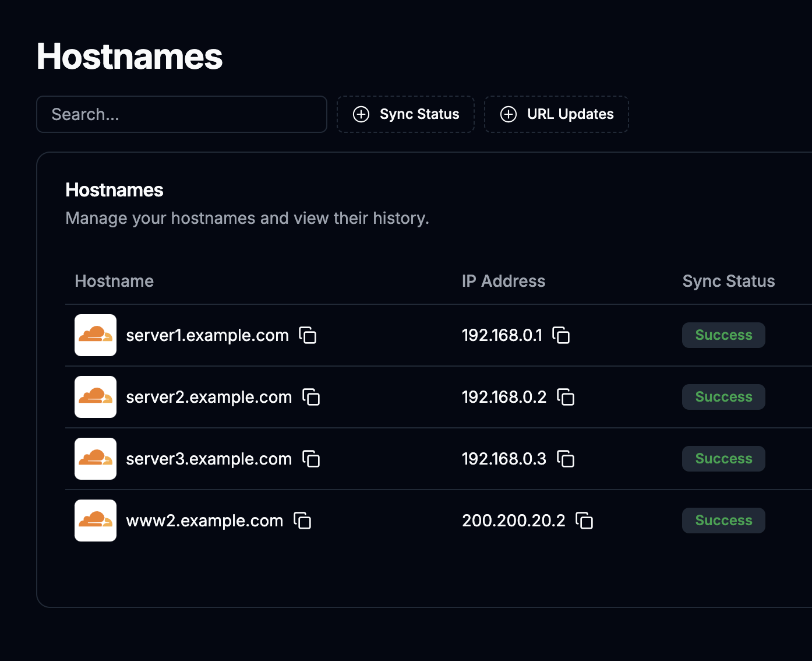Open the Sync Status filter
Viewport: 812px width, 661px height.
coord(405,114)
